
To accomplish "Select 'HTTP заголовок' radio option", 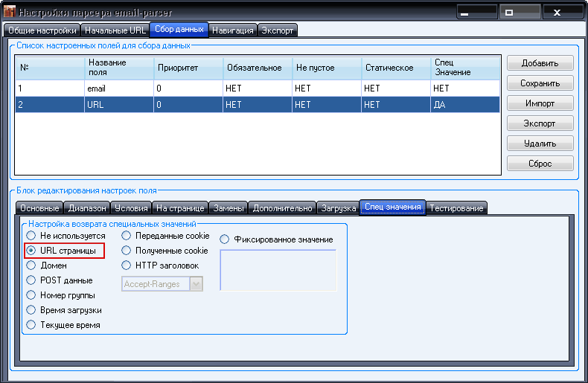I will [x=127, y=265].
